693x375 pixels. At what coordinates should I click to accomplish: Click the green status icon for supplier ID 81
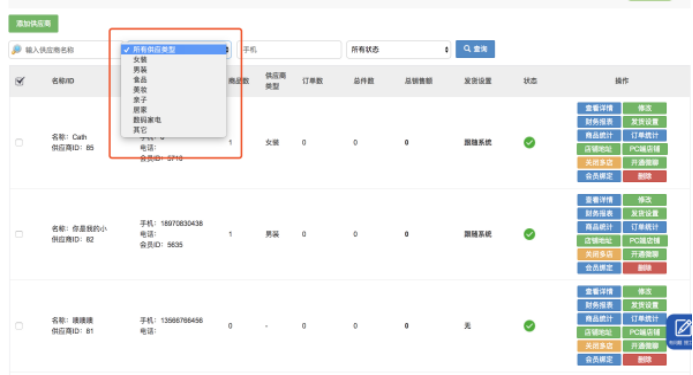coord(529,326)
